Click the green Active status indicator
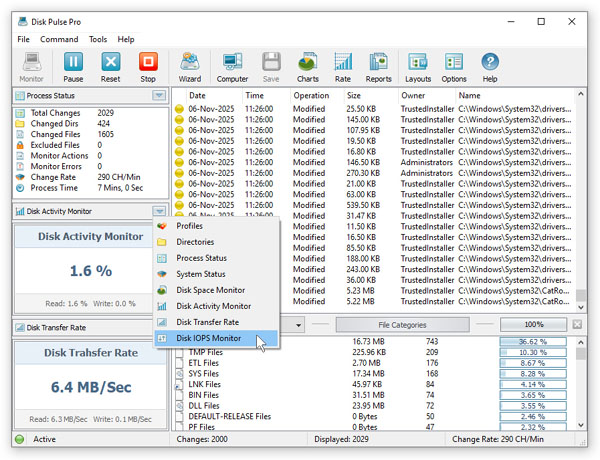The width and height of the screenshot is (600, 460). [x=20, y=439]
